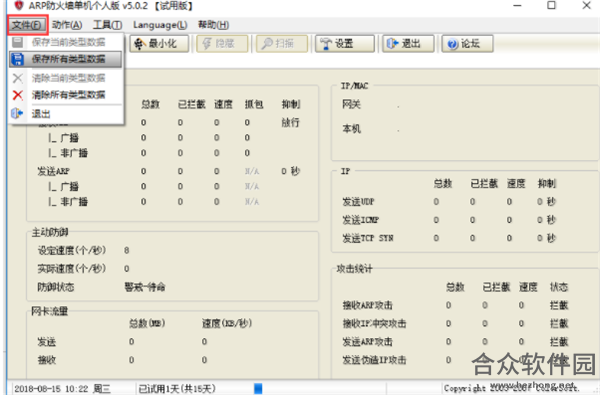The width and height of the screenshot is (600, 395).
Task: Click the date 2018-08-15 in status bar
Action: [x=38, y=389]
